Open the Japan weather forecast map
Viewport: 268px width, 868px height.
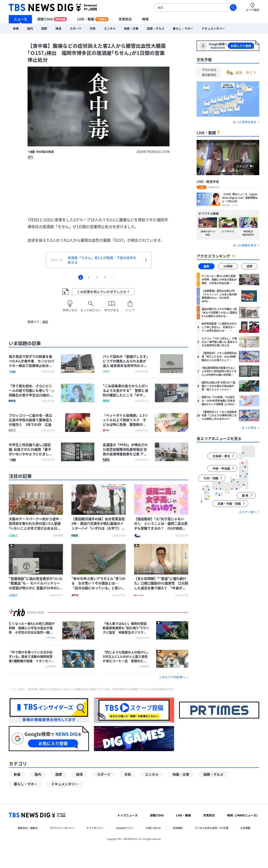coord(228,99)
